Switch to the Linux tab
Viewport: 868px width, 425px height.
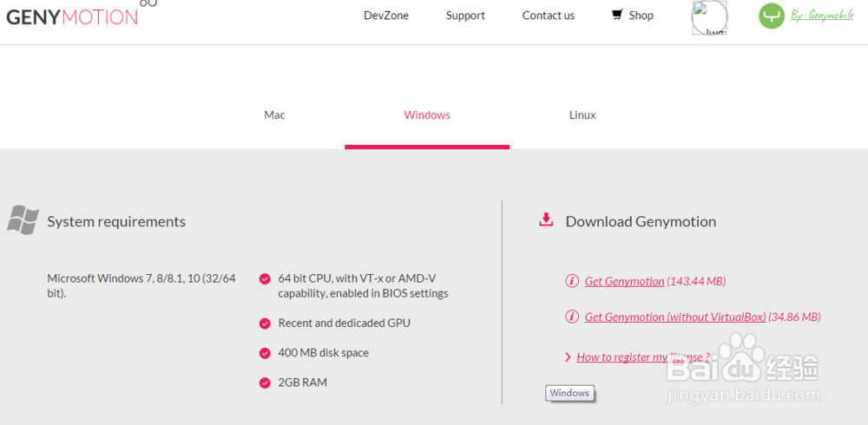[x=582, y=115]
